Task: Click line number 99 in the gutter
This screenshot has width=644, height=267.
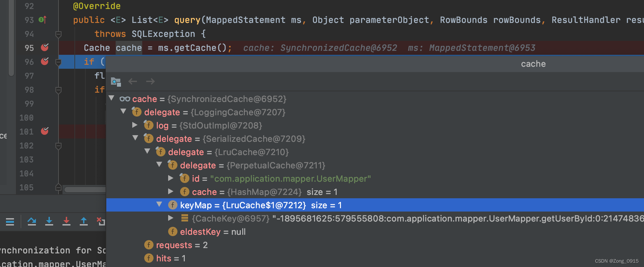Action: 29,104
